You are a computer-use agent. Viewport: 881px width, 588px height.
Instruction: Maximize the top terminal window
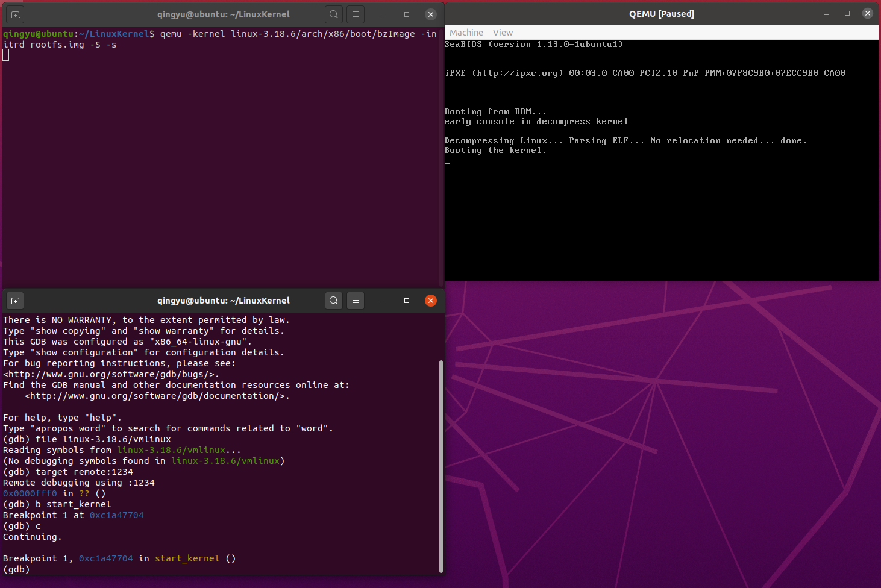click(x=407, y=14)
